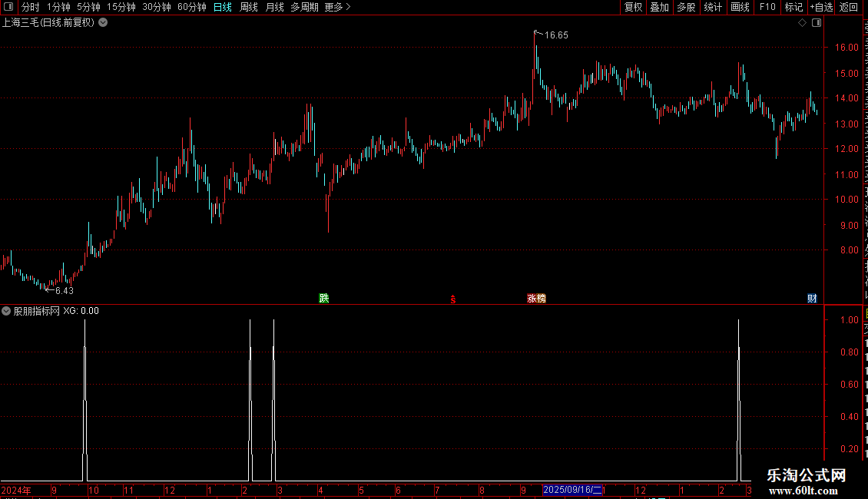Expand the 更多 periods menu
Image resolution: width=868 pixels, height=499 pixels.
(x=337, y=7)
